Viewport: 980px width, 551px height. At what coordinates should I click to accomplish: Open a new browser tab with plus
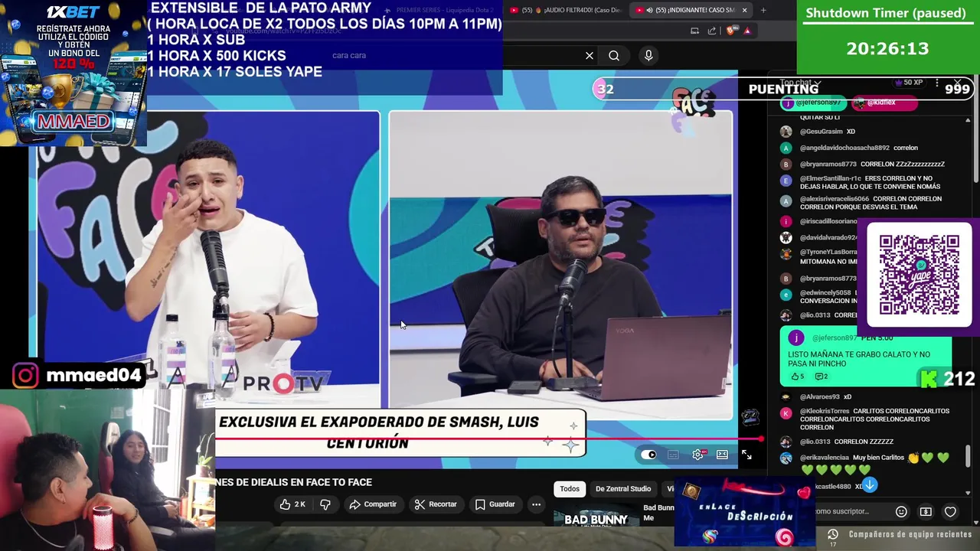tap(763, 10)
